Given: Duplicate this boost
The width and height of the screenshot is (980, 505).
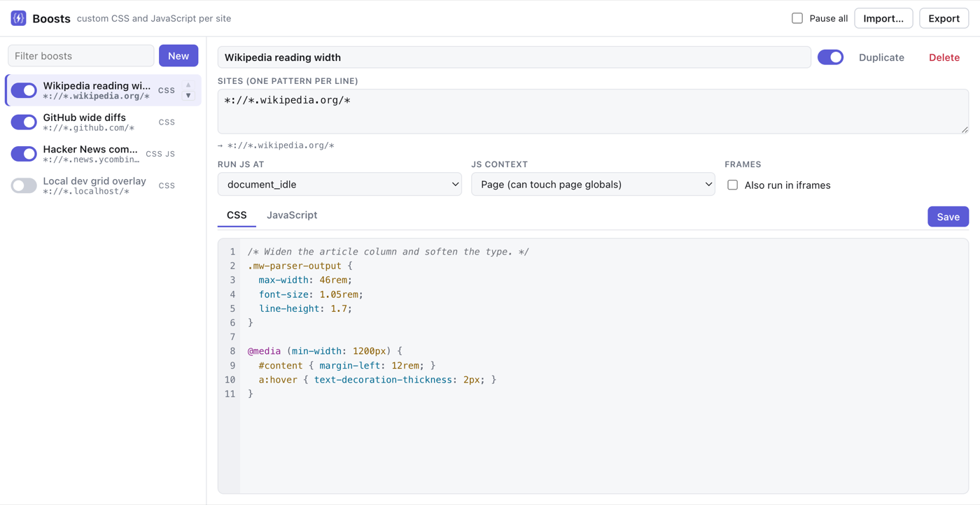Looking at the screenshot, I should click(x=881, y=57).
